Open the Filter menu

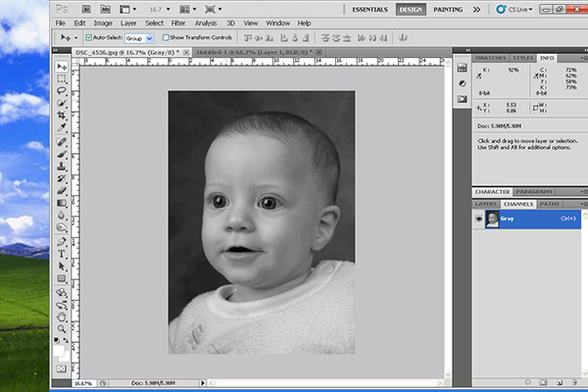coord(180,22)
